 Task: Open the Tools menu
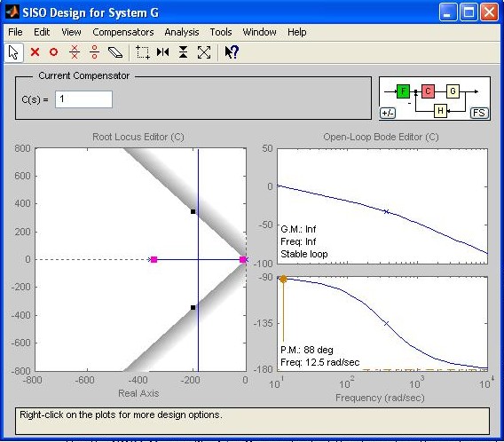221,32
